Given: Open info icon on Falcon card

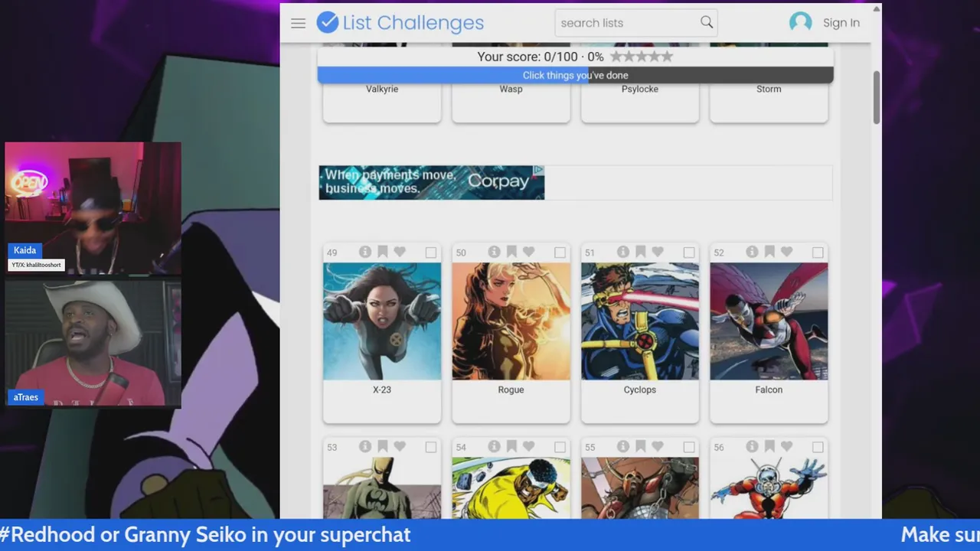Looking at the screenshot, I should point(753,252).
